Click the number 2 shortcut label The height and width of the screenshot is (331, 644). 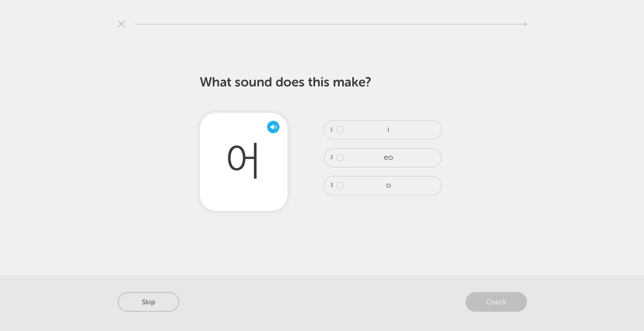pos(331,157)
